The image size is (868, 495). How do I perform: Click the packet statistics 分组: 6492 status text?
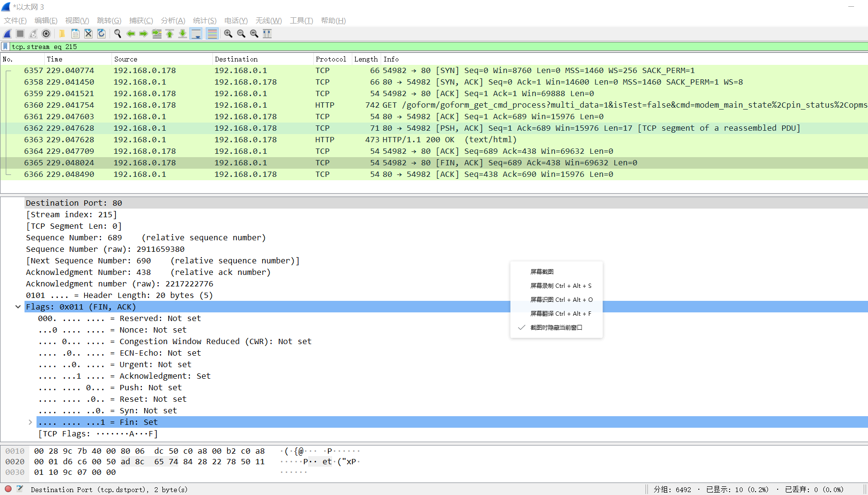coord(672,490)
